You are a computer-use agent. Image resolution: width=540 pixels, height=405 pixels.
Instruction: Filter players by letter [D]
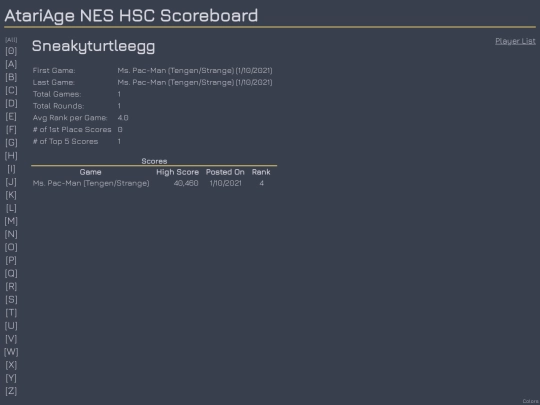click(11, 103)
